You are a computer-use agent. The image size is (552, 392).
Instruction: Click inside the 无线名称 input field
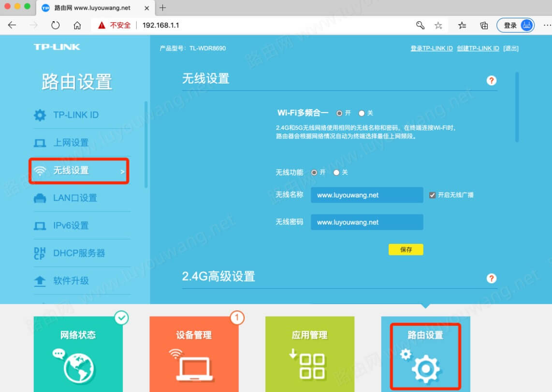click(x=366, y=195)
